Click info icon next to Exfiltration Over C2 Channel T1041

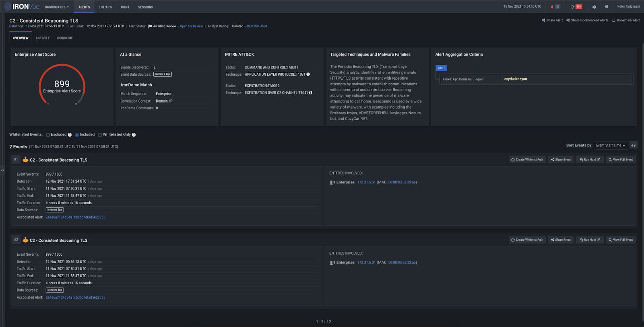click(311, 93)
